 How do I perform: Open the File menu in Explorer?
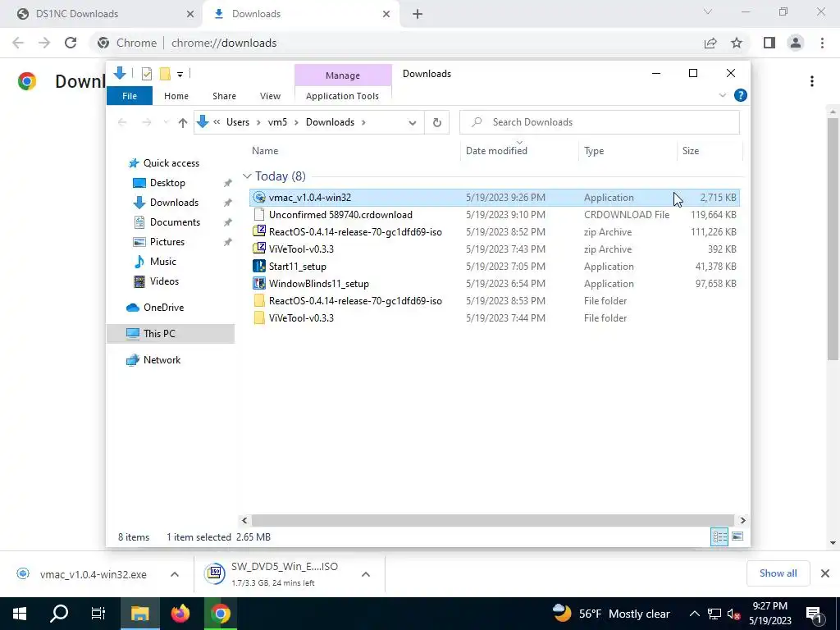pyautogui.click(x=130, y=96)
